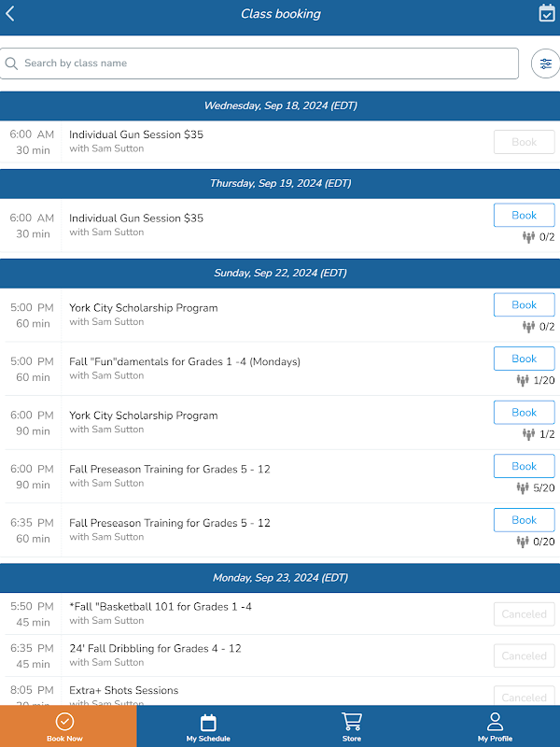Book the 6:35 PM Fall Preseason Training

tap(524, 520)
